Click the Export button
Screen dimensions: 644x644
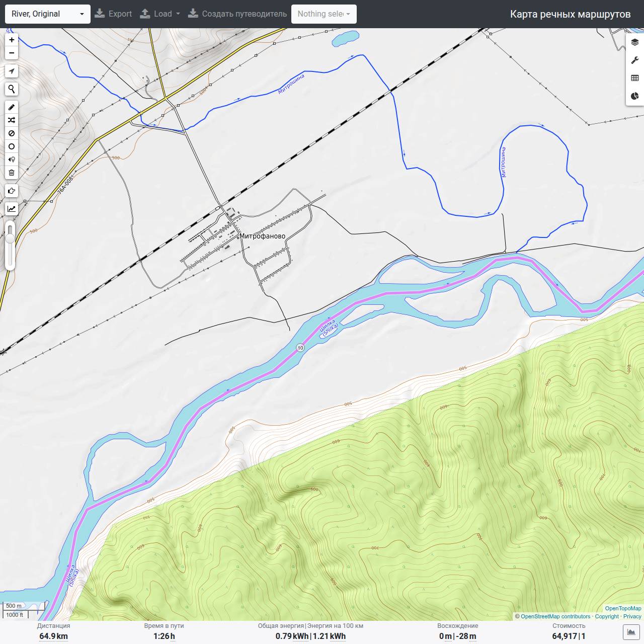113,14
